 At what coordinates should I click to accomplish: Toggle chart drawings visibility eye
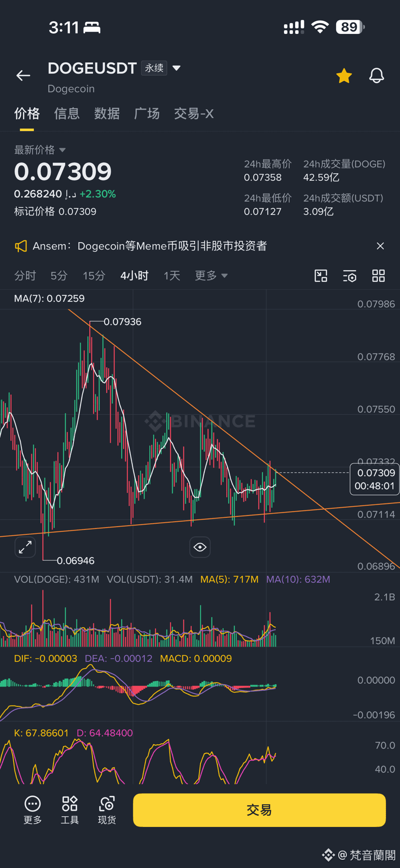(x=200, y=547)
